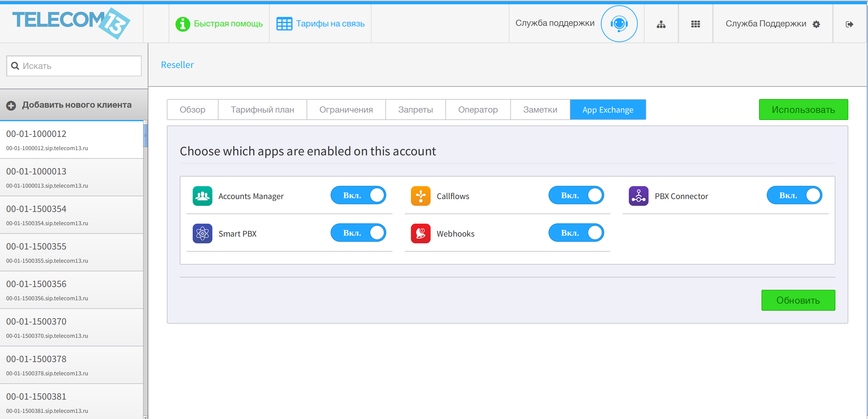
Task: Select the App Exchange tab
Action: point(608,110)
